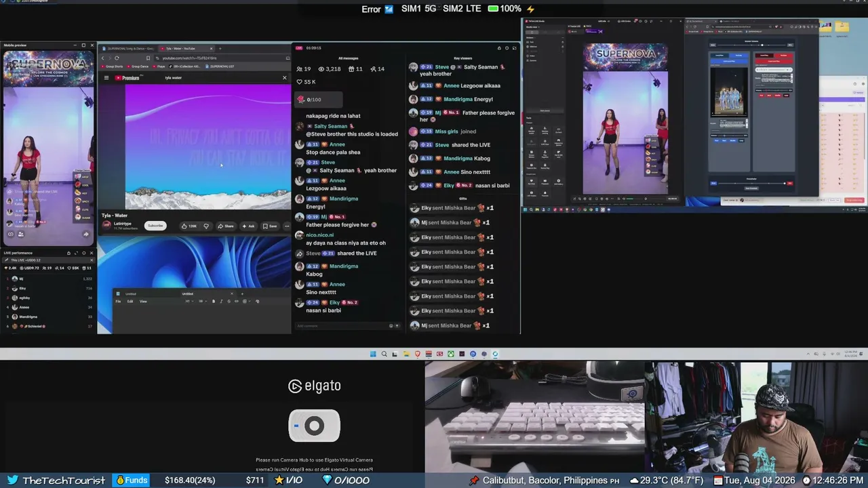This screenshot has width=868, height=488.
Task: Open the list style dropdown in notepad
Action: tap(201, 301)
